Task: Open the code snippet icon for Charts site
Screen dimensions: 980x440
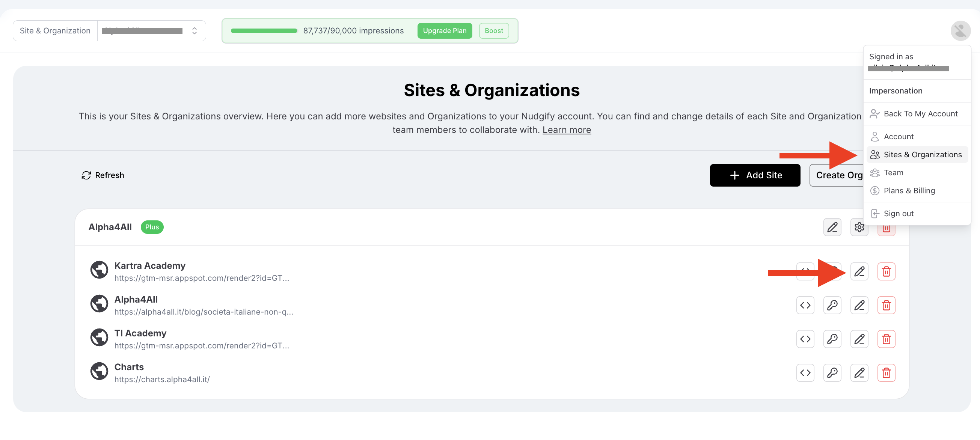Action: (805, 373)
